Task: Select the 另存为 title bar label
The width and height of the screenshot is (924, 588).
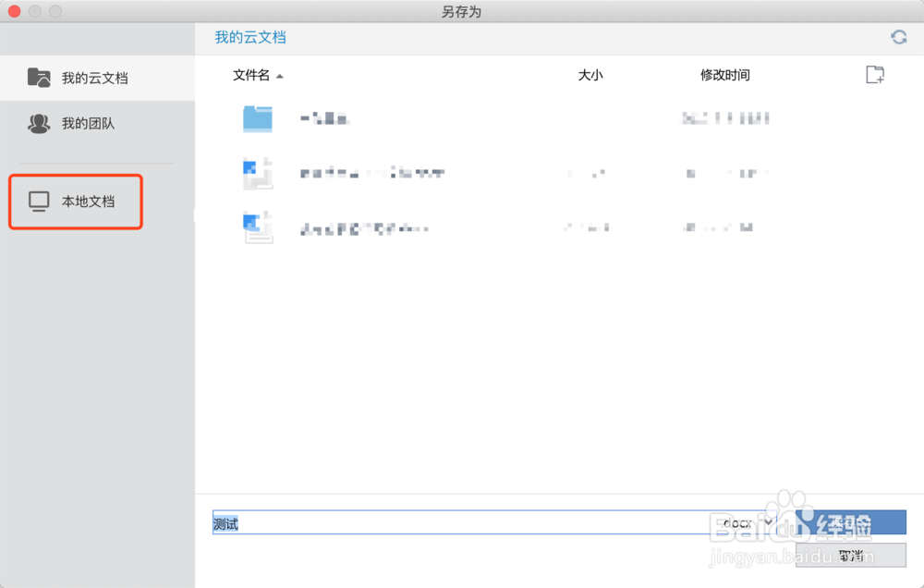Action: coord(461,11)
